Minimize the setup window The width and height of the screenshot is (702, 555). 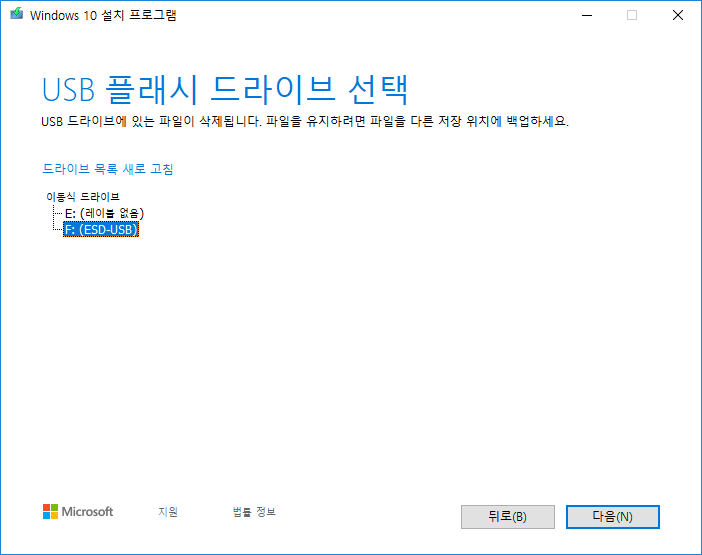tap(587, 15)
